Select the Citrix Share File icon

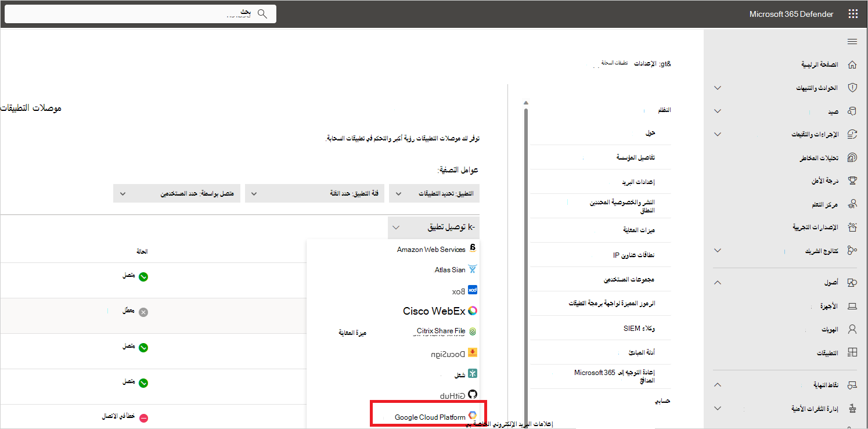pos(473,331)
